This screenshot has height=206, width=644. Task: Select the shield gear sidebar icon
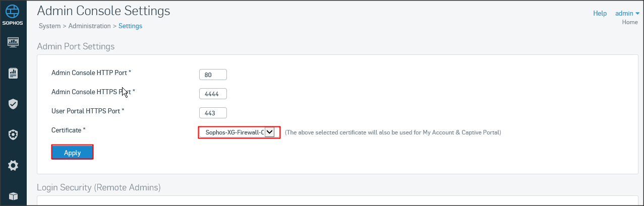pyautogui.click(x=13, y=134)
